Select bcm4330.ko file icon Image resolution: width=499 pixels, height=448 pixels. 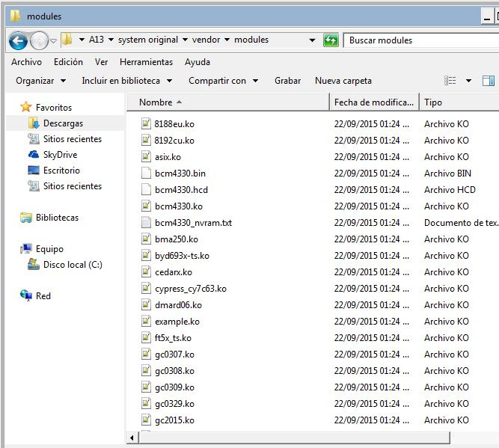tap(146, 206)
